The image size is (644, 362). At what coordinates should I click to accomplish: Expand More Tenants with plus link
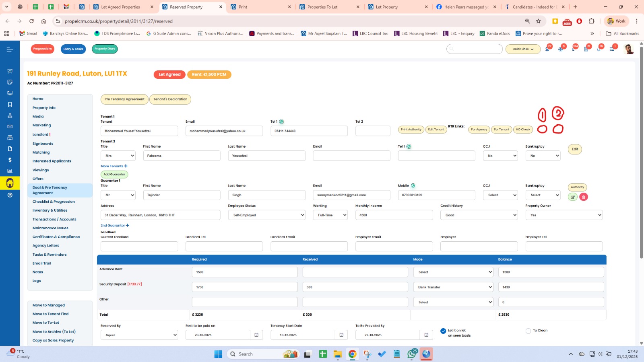point(114,166)
